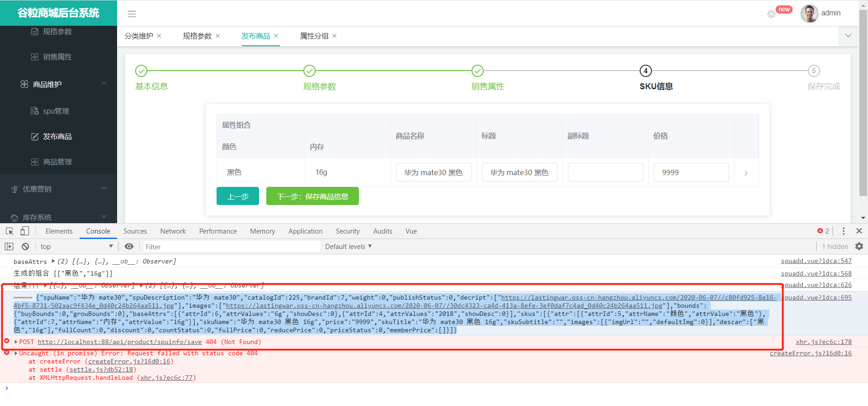Click the console Filter field

(x=232, y=247)
